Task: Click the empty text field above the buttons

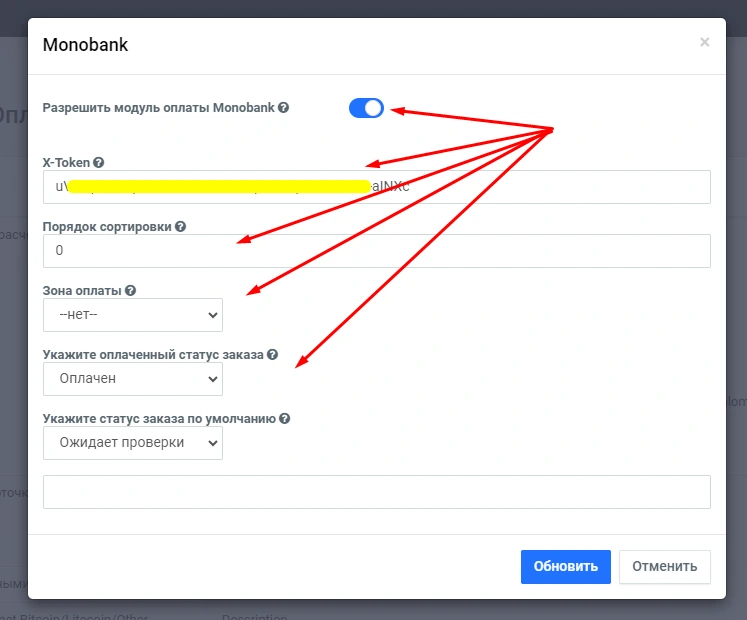Action: coord(376,492)
